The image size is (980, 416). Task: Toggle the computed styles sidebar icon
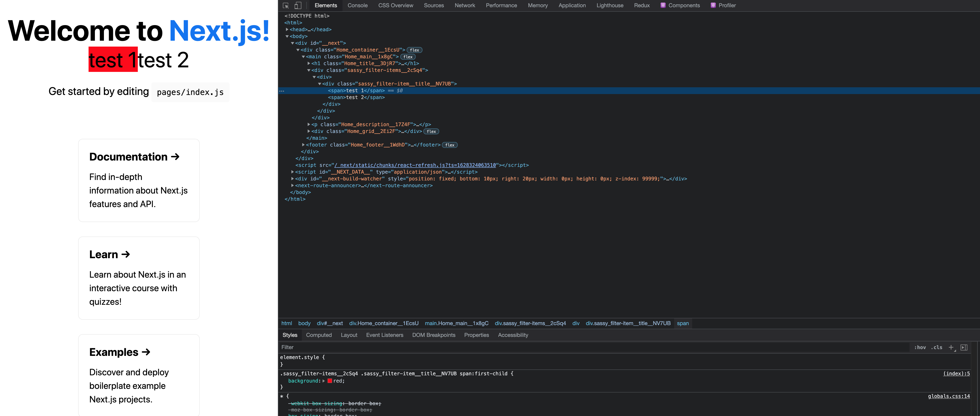pyautogui.click(x=964, y=347)
